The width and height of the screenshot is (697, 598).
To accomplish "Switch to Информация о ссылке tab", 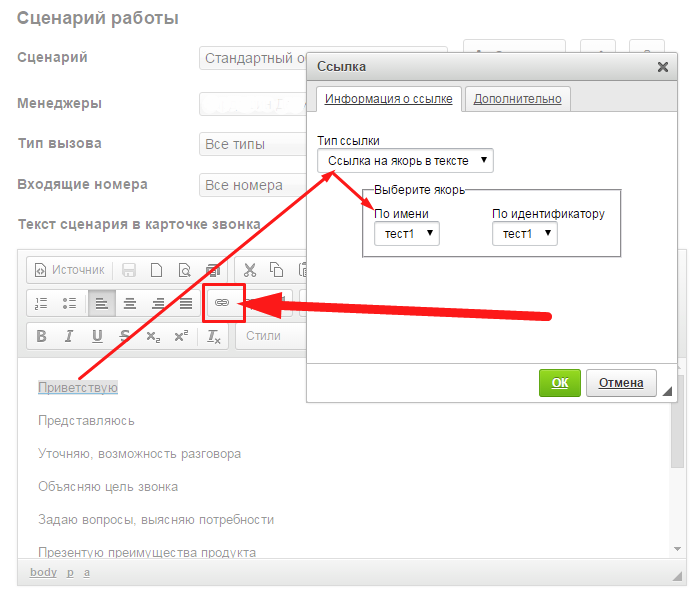I will [x=389, y=99].
